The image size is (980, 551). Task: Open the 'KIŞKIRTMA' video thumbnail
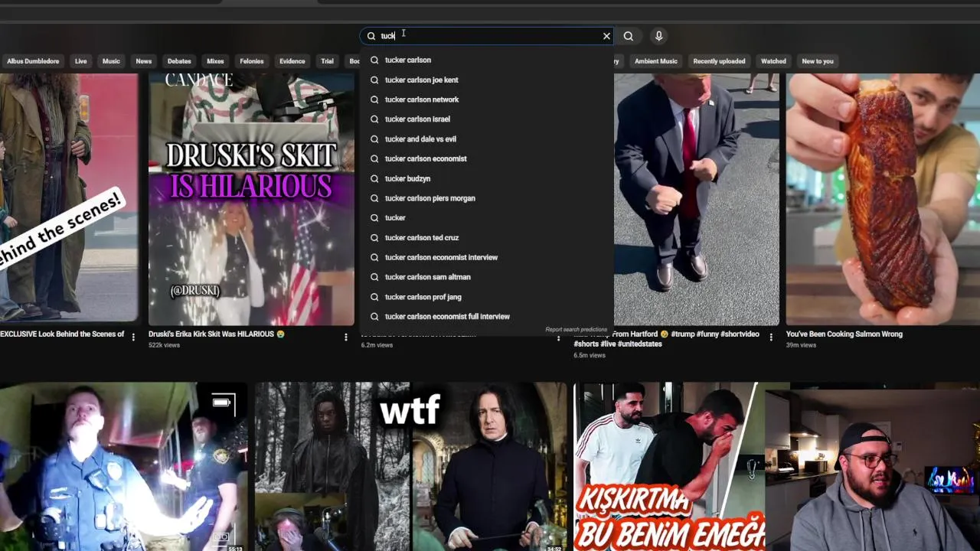669,467
